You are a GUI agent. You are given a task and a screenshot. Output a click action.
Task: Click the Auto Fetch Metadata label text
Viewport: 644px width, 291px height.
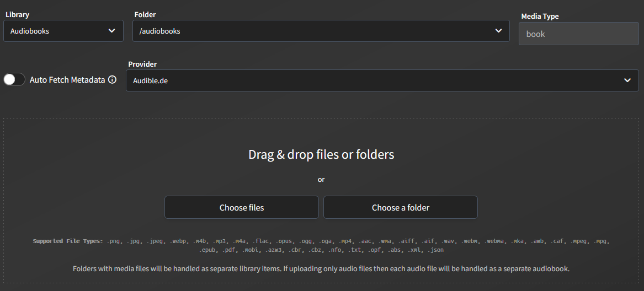[67, 80]
